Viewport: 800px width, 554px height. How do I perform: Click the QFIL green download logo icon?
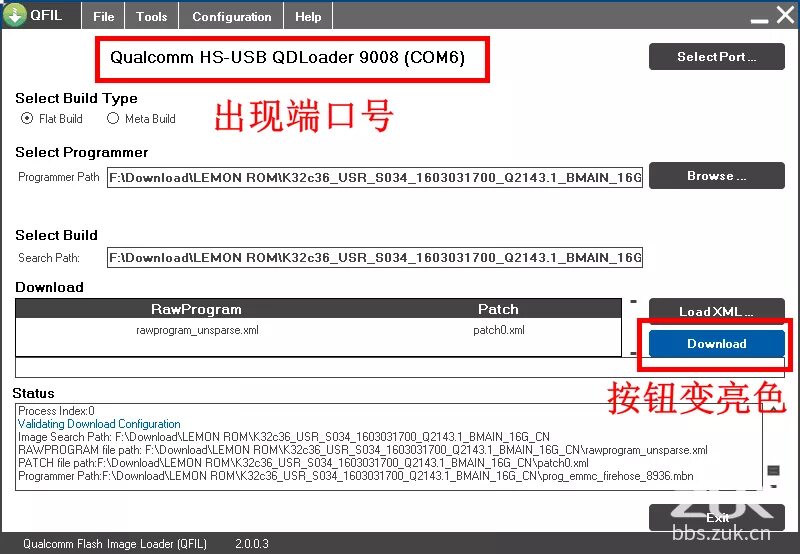coord(14,14)
